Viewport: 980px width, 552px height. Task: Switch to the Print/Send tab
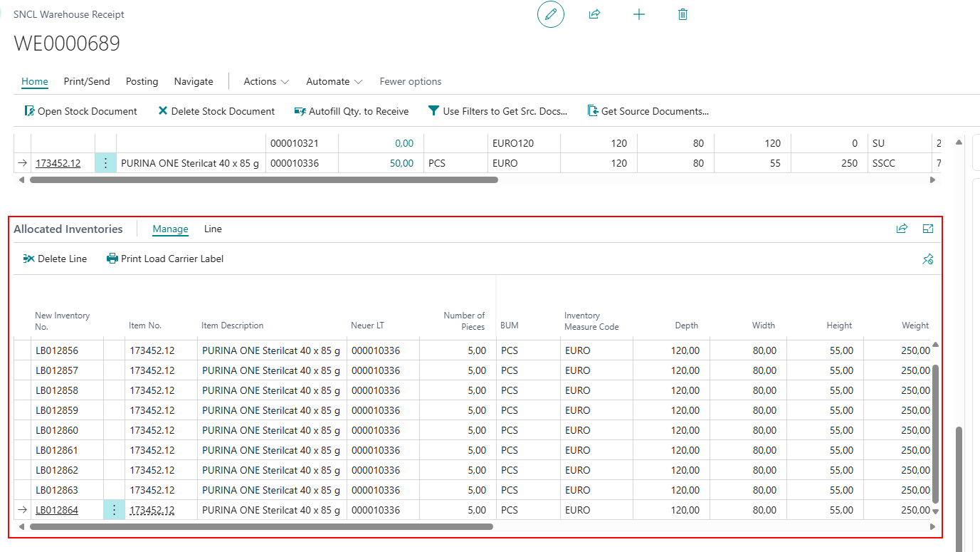click(87, 81)
